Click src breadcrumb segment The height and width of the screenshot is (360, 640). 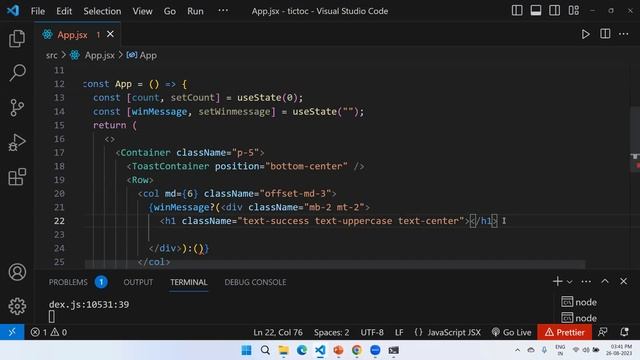[x=52, y=55]
